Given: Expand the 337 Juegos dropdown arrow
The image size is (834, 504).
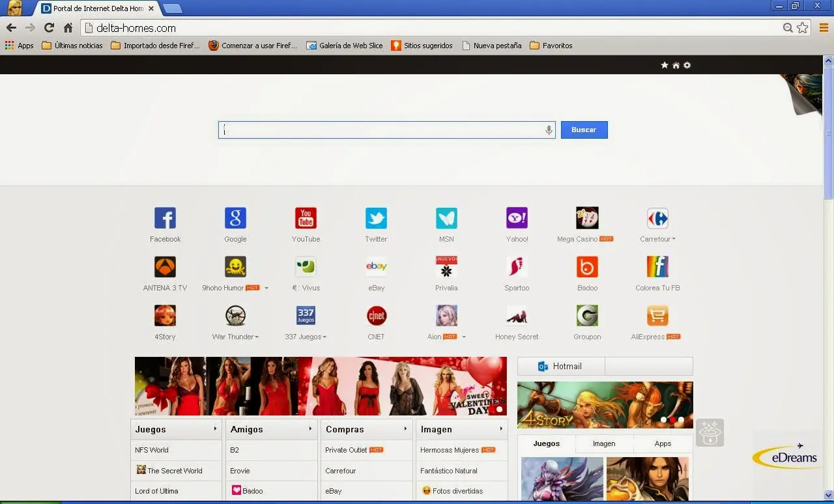Looking at the screenshot, I should pos(324,337).
